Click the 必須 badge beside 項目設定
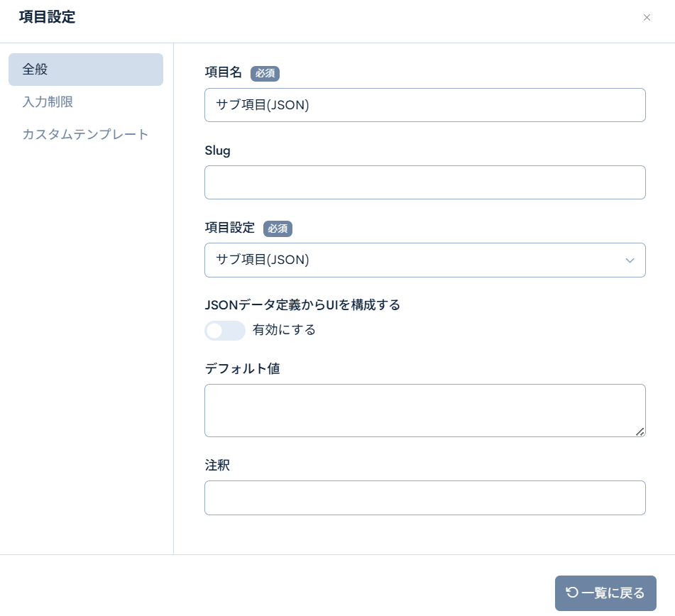 [278, 229]
